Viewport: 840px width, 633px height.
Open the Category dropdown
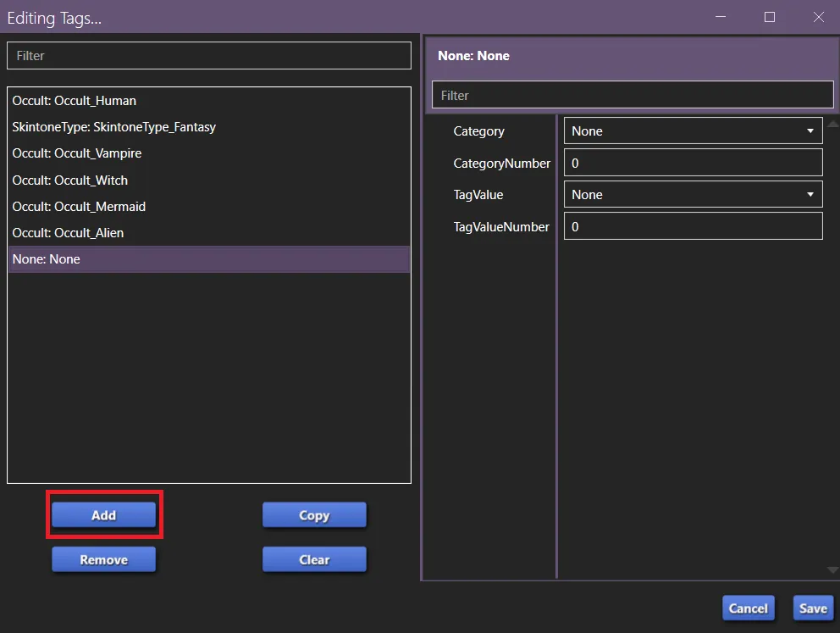693,130
